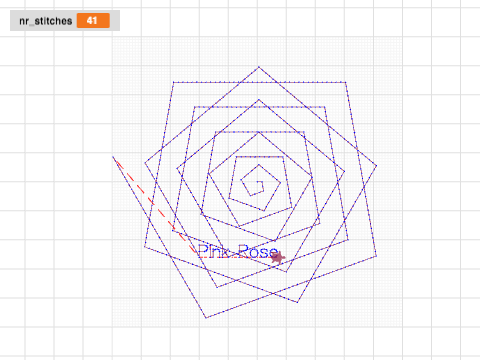The height and width of the screenshot is (360, 480).
Task: Click the red dashed jump stitch line
Action: point(155,207)
